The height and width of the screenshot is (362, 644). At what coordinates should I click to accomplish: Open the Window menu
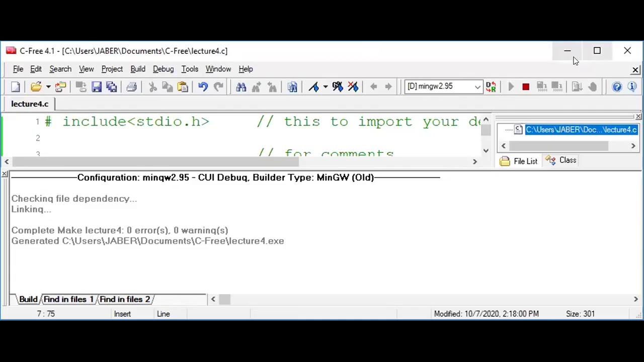point(218,69)
